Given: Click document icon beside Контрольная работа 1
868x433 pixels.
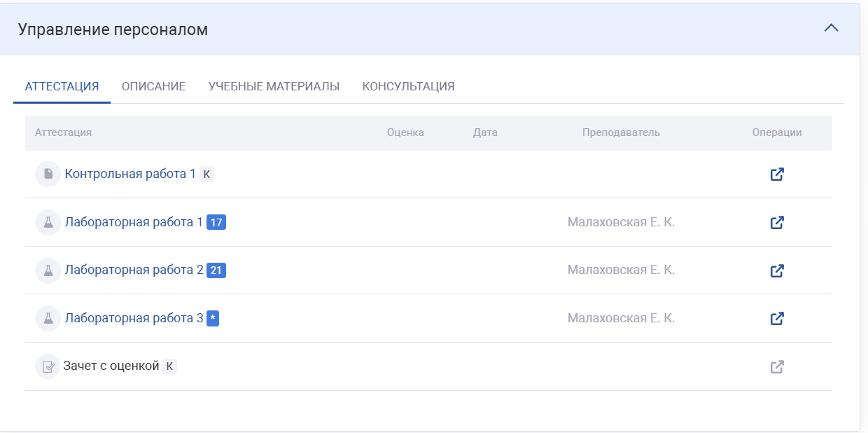Looking at the screenshot, I should pos(48,174).
